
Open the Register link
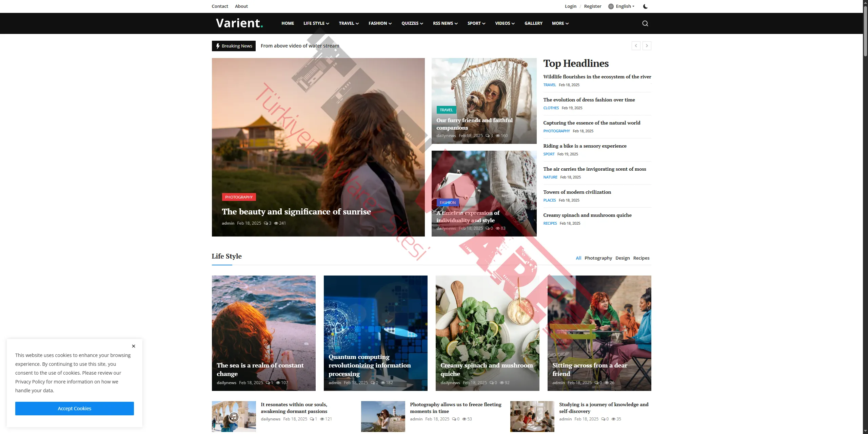(592, 6)
